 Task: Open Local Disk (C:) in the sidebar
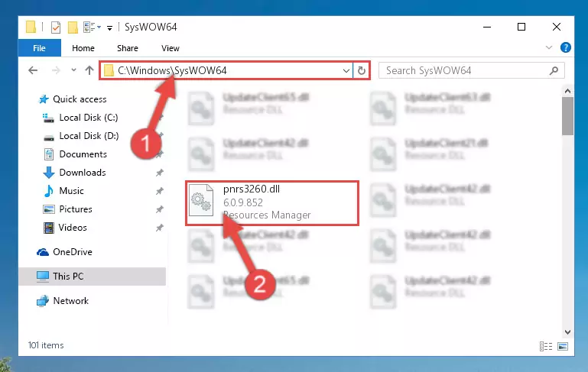tap(80, 118)
